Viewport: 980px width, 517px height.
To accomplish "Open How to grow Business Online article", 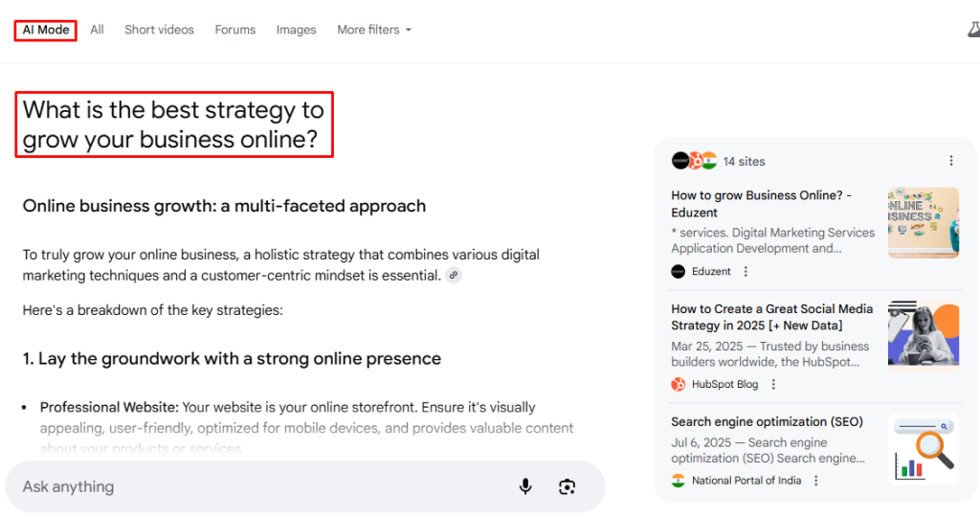I will pyautogui.click(x=761, y=204).
